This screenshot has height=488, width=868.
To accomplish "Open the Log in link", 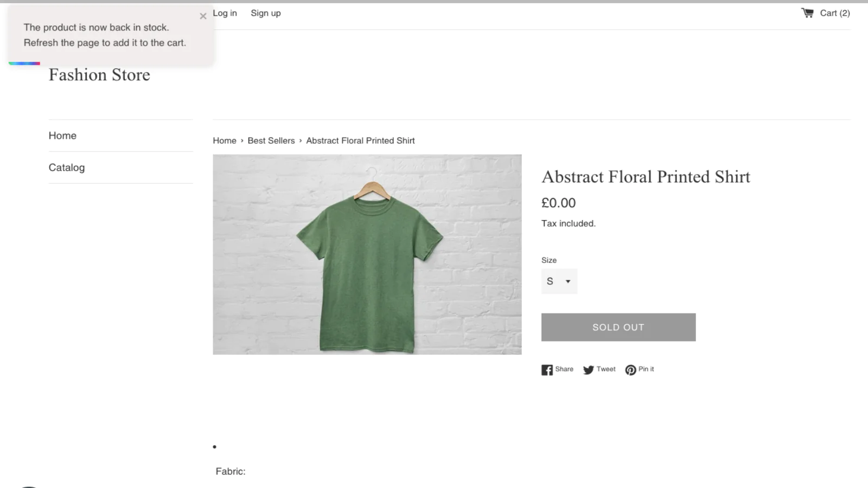I will point(225,13).
